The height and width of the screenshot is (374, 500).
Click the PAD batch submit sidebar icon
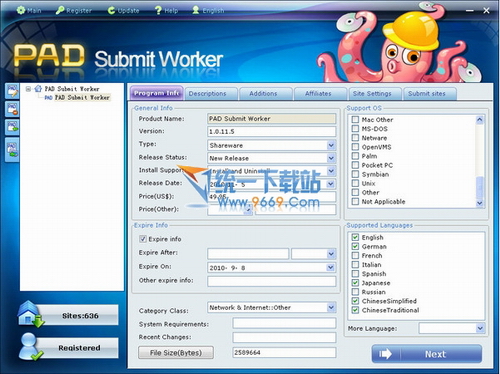12,150
